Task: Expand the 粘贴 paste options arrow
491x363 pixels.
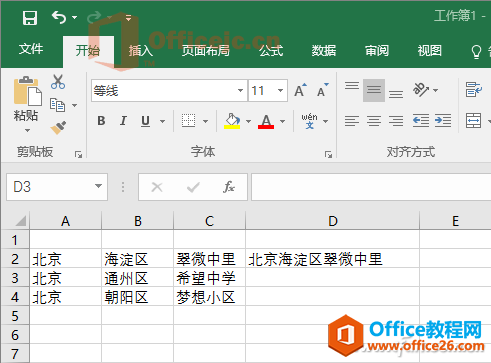Action: coord(27,130)
